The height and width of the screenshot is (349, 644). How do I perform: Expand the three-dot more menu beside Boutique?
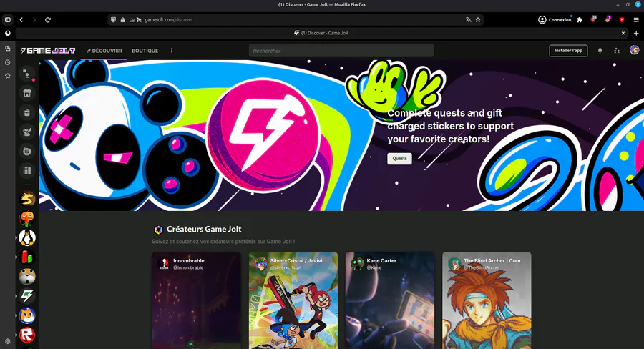pyautogui.click(x=172, y=51)
